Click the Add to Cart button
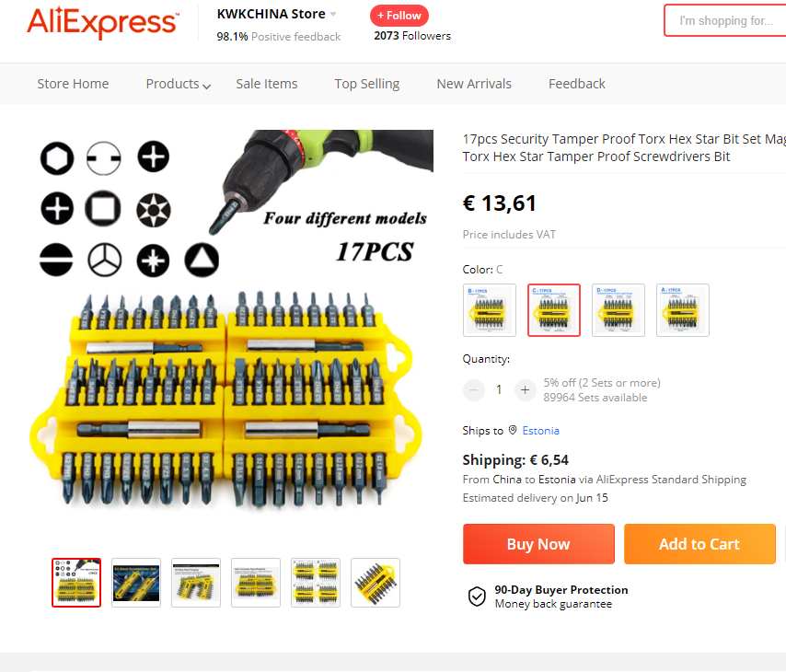 point(699,544)
